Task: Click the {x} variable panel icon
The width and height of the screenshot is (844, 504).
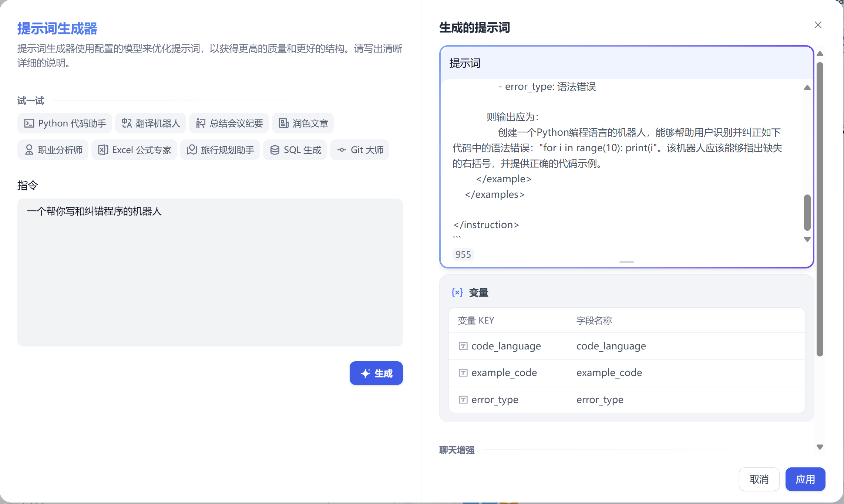Action: pos(457,292)
